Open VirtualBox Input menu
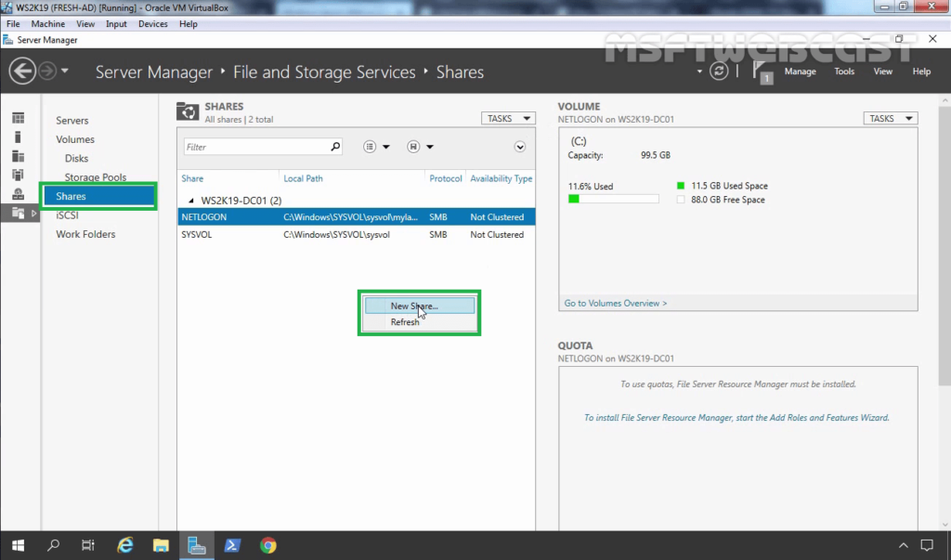Image resolution: width=951 pixels, height=560 pixels. click(116, 23)
